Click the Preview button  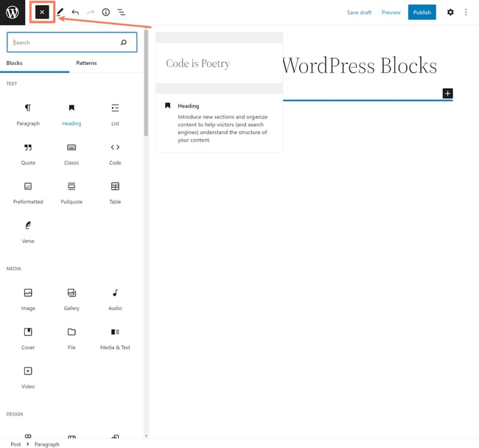click(391, 13)
